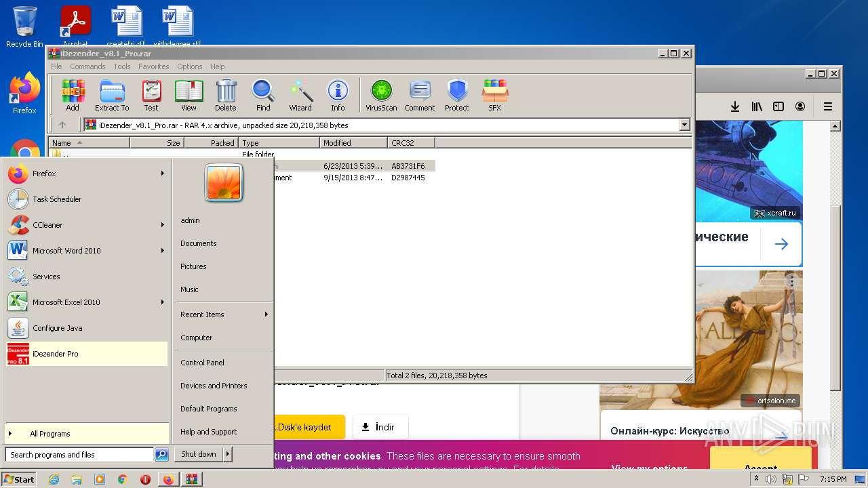
Task: Click the Shut down button
Action: click(x=199, y=454)
